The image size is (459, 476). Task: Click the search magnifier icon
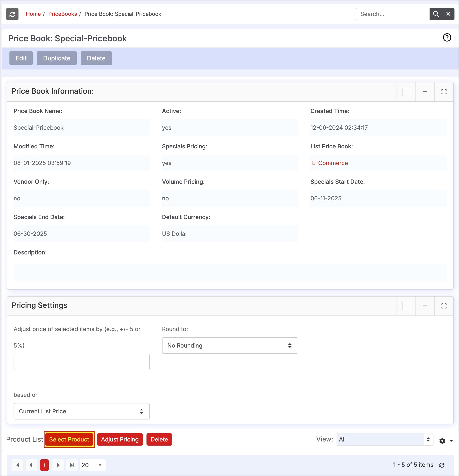[436, 14]
